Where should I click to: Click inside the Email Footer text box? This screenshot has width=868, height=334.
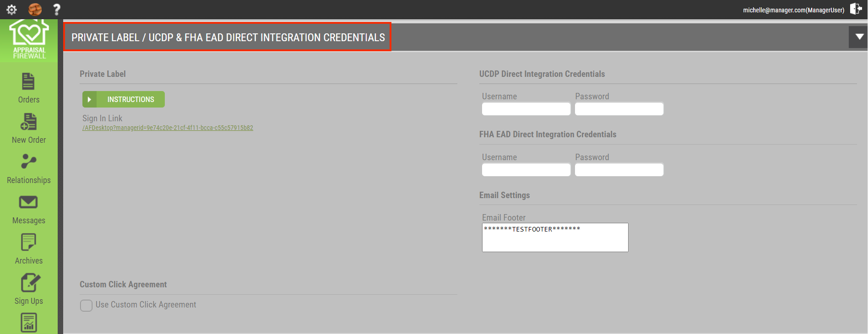(555, 237)
